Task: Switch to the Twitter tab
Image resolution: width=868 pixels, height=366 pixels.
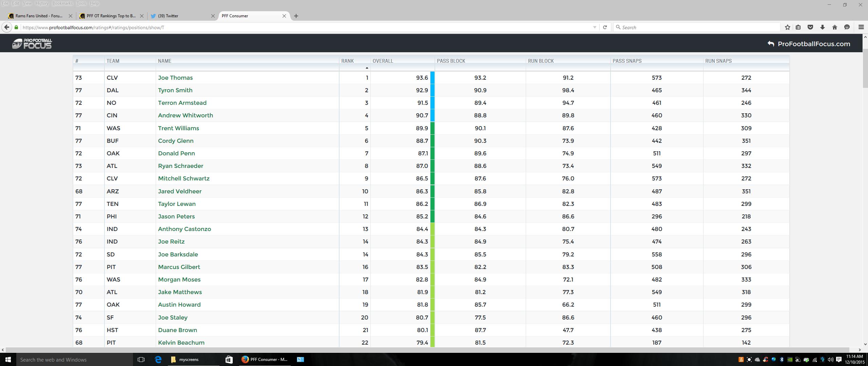Action: [x=182, y=16]
